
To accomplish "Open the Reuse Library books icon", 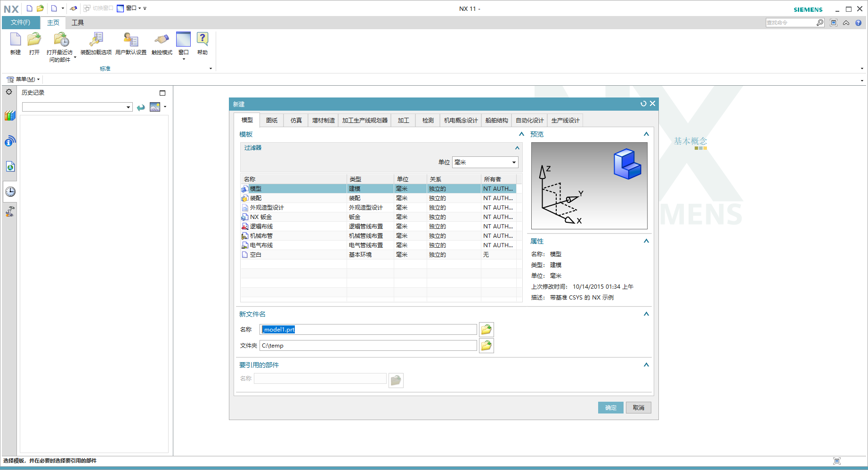I will point(10,115).
